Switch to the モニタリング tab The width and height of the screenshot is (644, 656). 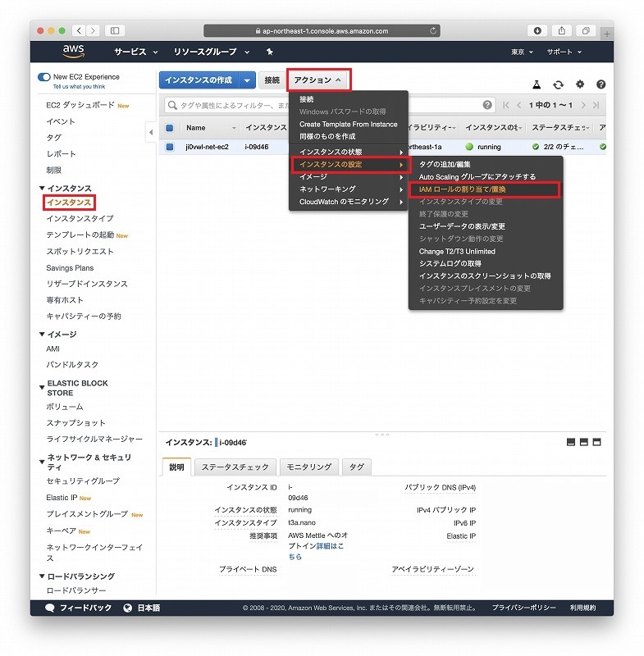(x=309, y=467)
